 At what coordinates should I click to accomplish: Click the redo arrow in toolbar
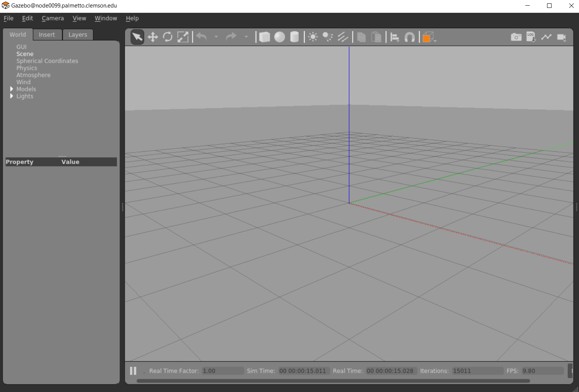coord(231,37)
